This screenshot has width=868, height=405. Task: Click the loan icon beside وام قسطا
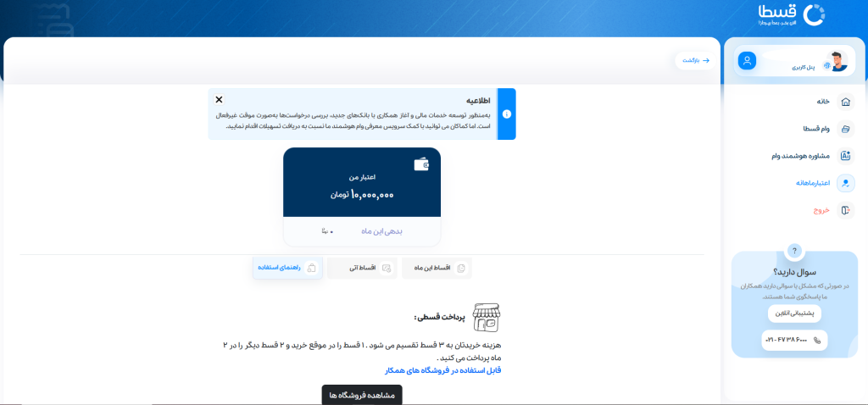(x=845, y=129)
